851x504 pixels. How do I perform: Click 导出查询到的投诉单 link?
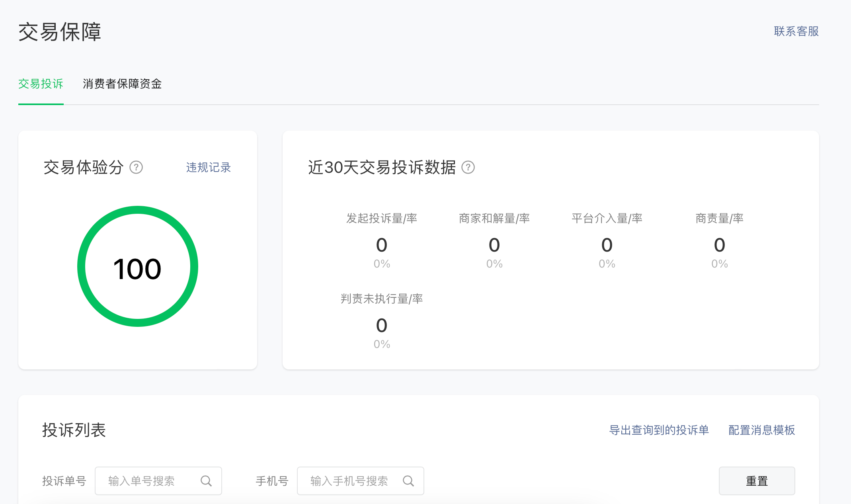(659, 430)
